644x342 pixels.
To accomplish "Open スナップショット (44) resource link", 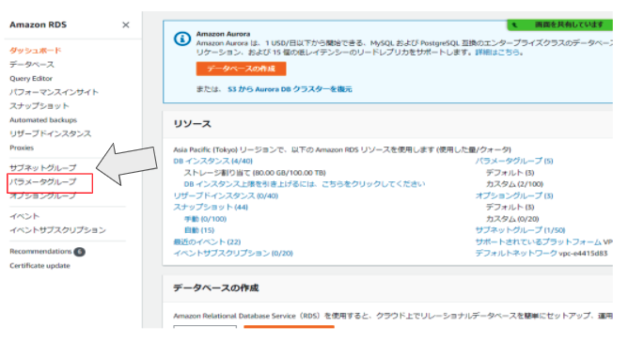I will (211, 207).
